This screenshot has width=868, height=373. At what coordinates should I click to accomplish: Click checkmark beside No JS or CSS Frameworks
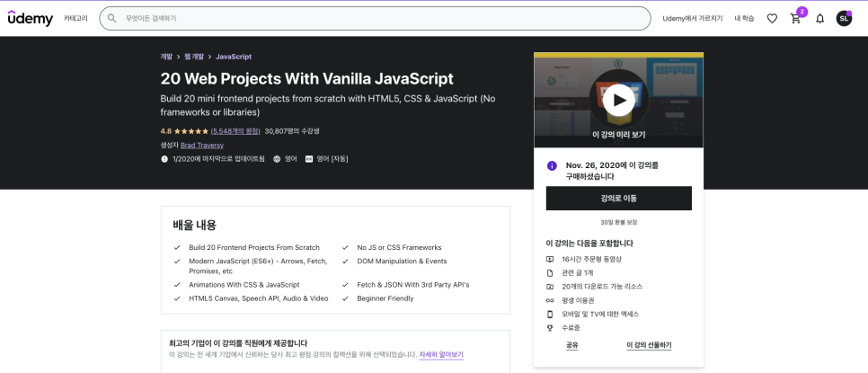[x=345, y=247]
